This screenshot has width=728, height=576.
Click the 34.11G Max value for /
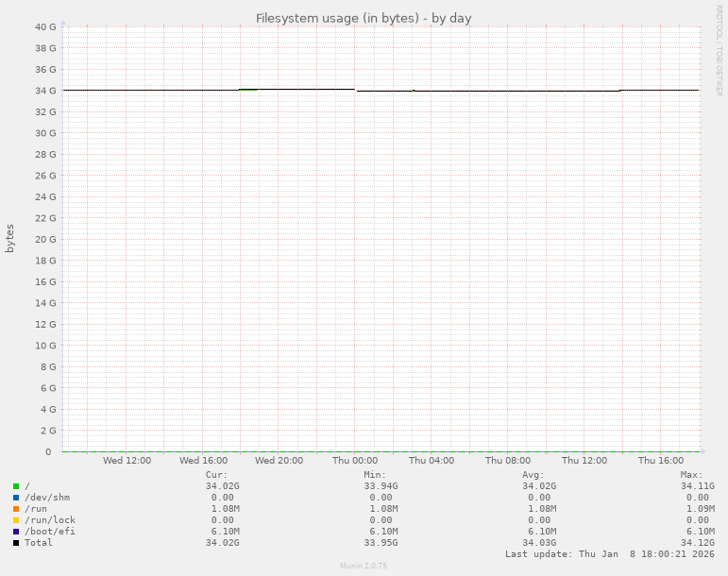[x=698, y=486]
